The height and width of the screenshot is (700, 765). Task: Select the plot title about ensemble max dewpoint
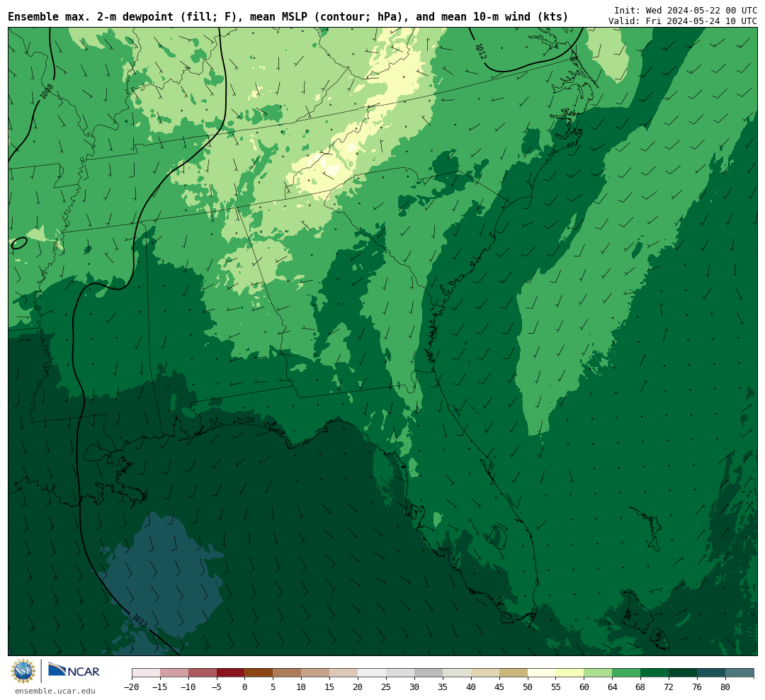click(288, 17)
